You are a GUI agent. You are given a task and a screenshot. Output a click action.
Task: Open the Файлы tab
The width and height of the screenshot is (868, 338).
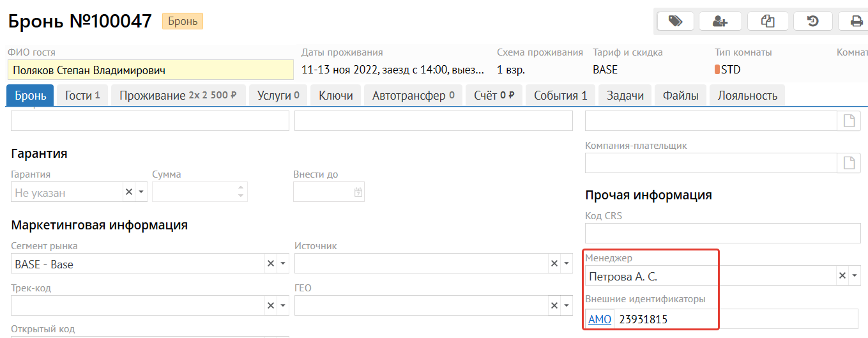point(681,95)
